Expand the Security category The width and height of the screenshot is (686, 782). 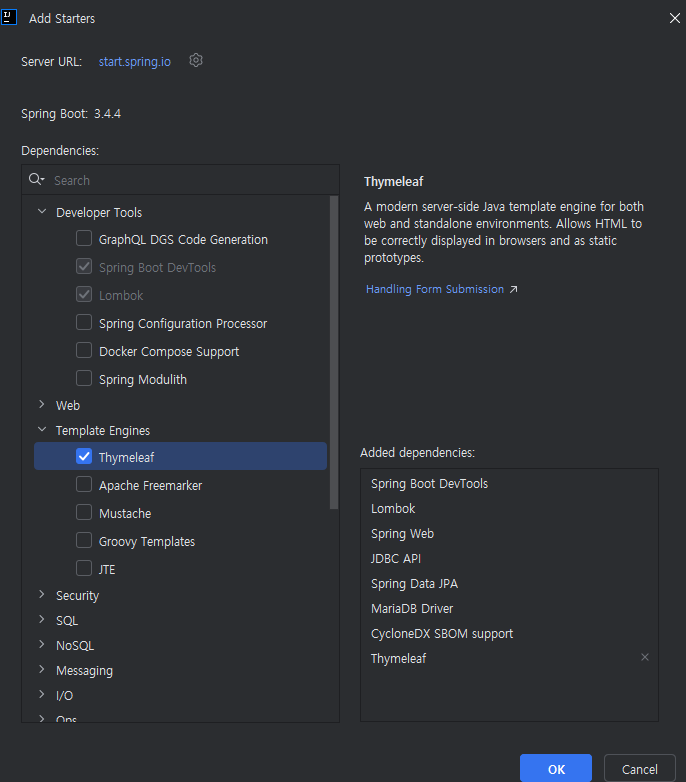42,594
